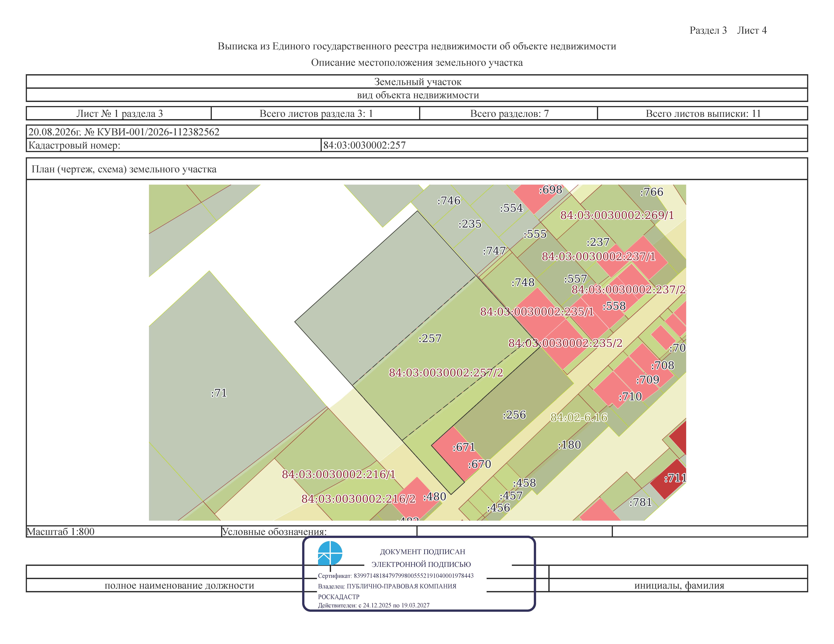Click the '84:03:0030002:216/2' map label
The width and height of the screenshot is (834, 644).
(358, 499)
